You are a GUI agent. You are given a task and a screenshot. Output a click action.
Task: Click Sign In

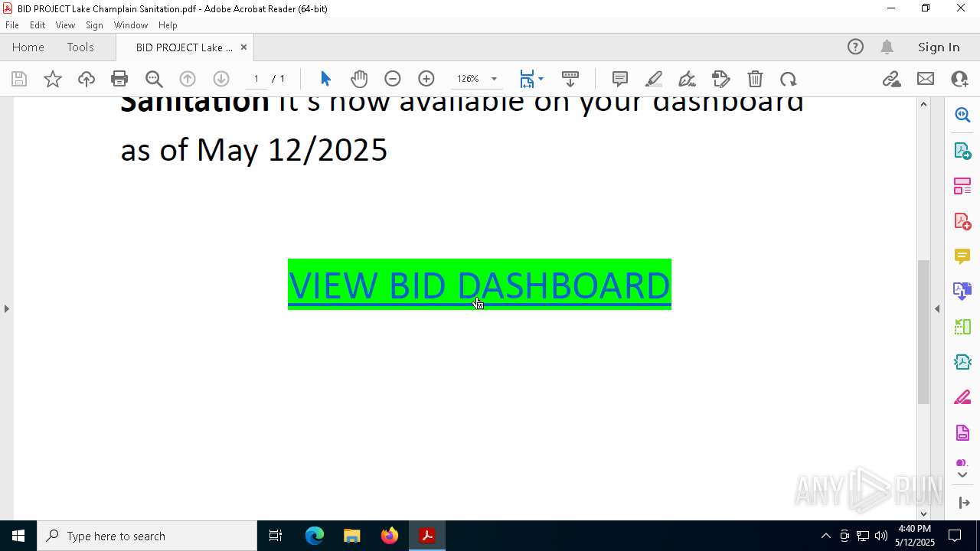(x=939, y=47)
